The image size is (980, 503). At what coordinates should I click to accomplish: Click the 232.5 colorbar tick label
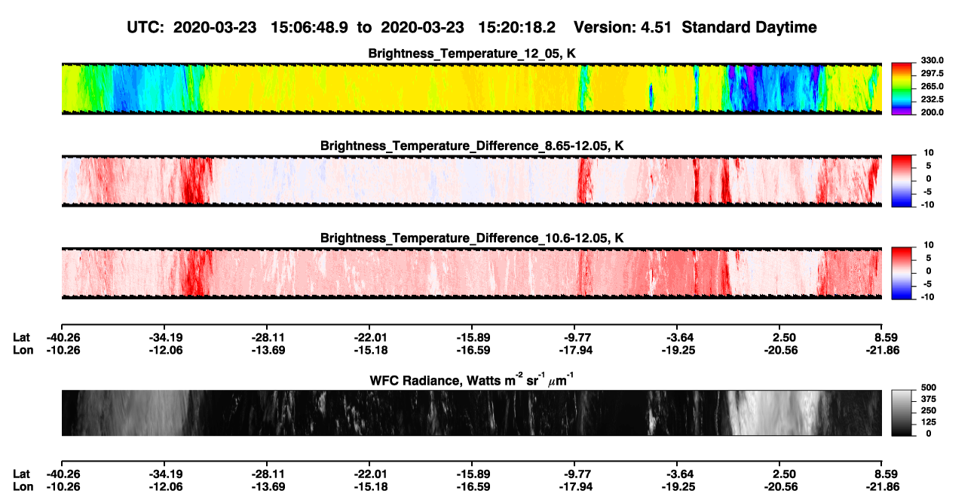[931, 100]
